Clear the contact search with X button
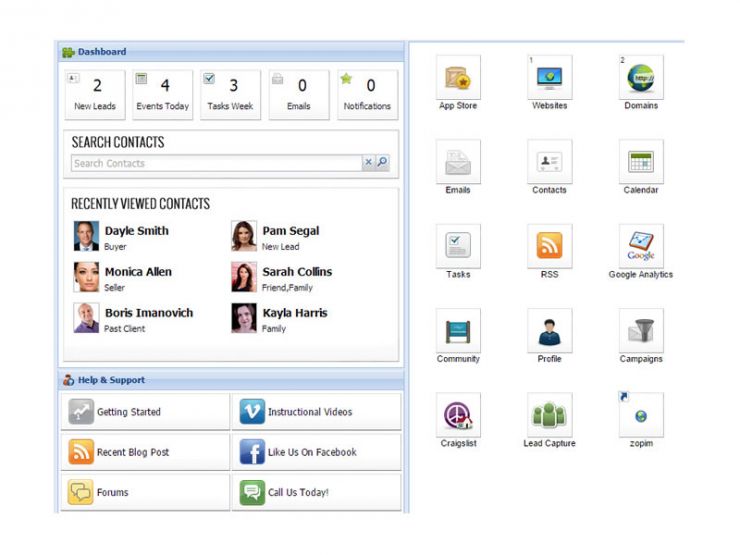Image resolution: width=740 pixels, height=555 pixels. coord(368,163)
